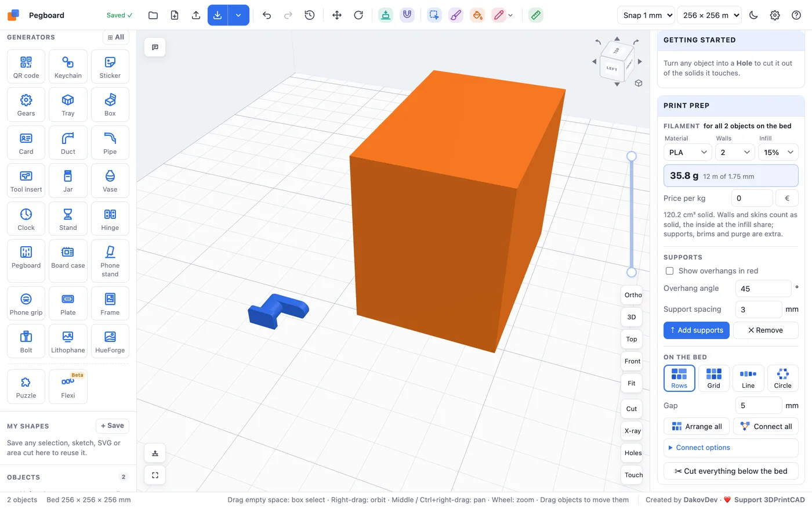Click the open folder icon
Viewport: 812px width, 508px height.
[x=153, y=15]
